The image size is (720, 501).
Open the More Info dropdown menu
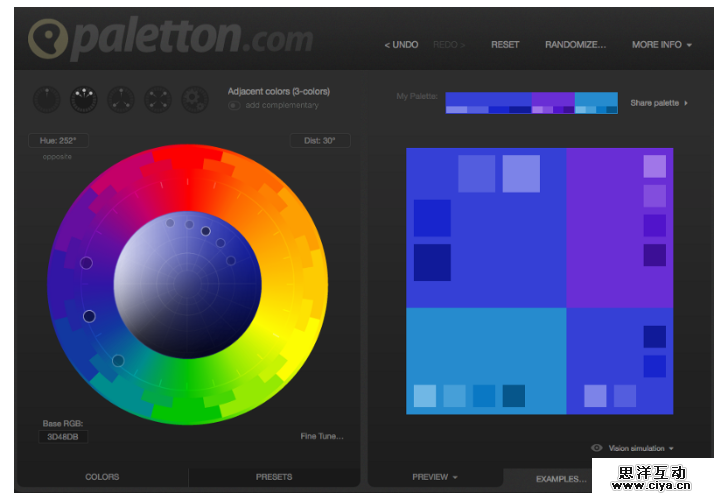pyautogui.click(x=661, y=45)
